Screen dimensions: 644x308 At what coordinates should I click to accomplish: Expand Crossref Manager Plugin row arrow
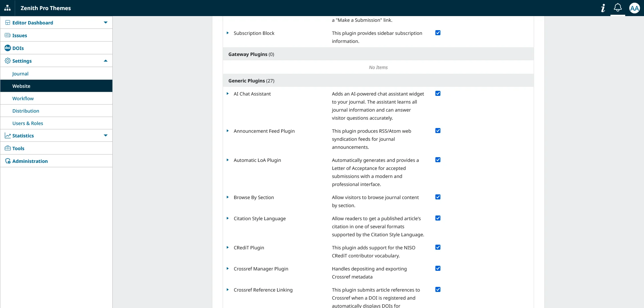coord(227,268)
